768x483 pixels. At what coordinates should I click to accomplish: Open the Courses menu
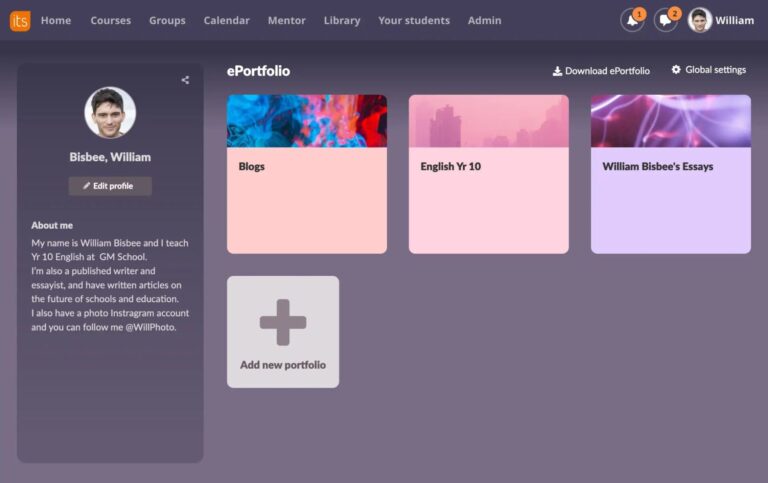[110, 20]
